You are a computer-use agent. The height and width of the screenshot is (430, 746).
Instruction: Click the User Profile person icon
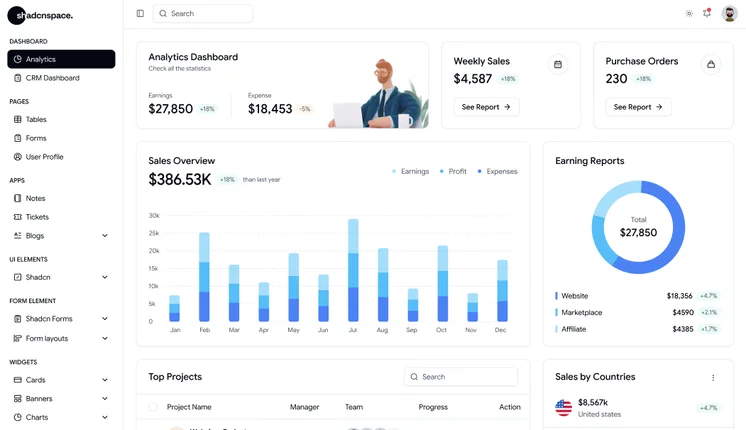coord(18,156)
